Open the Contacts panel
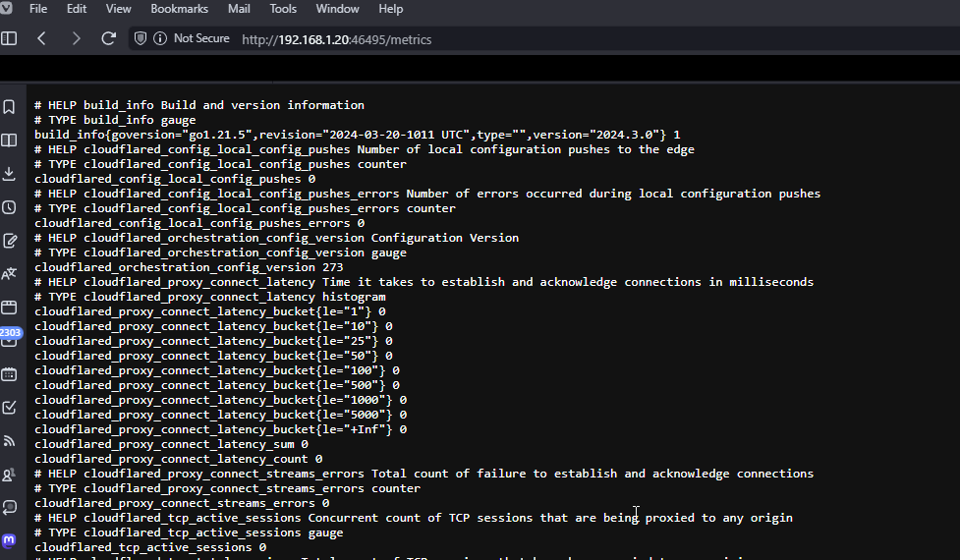This screenshot has width=960, height=560. coord(9,475)
